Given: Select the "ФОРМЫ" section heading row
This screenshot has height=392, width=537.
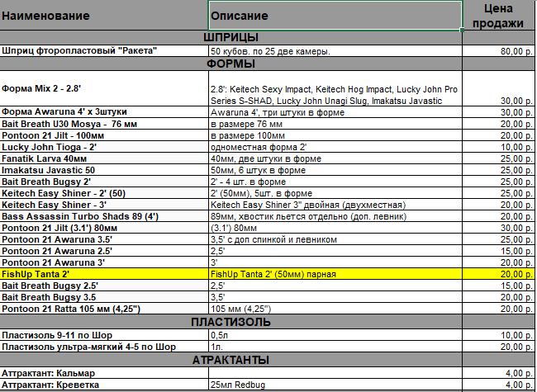Looking at the screenshot, I should 230,64.
